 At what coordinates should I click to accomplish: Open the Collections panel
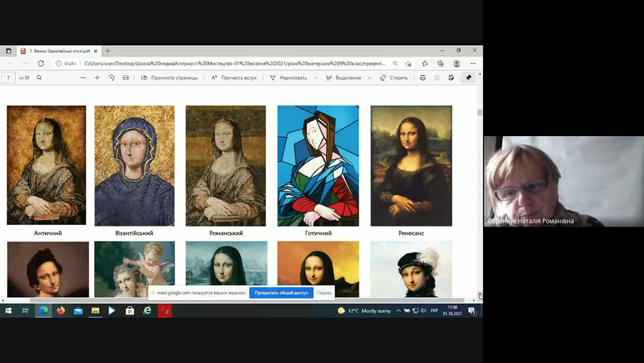pos(440,63)
